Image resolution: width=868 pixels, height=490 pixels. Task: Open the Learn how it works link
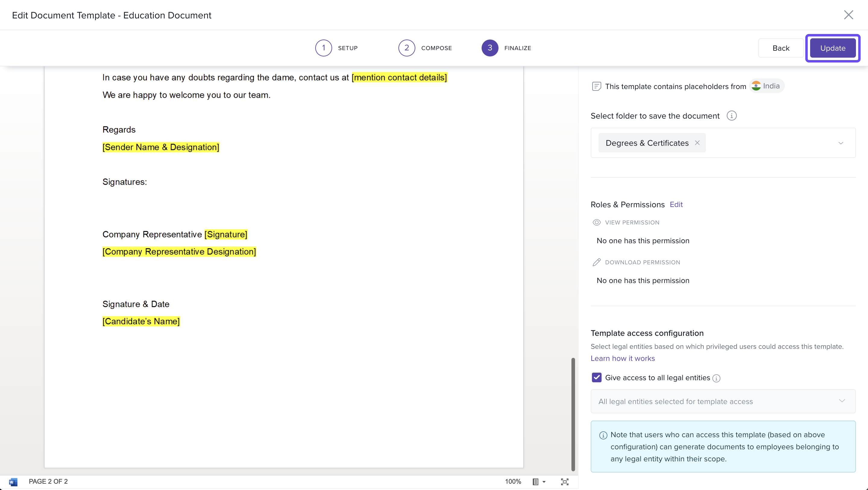pyautogui.click(x=622, y=358)
